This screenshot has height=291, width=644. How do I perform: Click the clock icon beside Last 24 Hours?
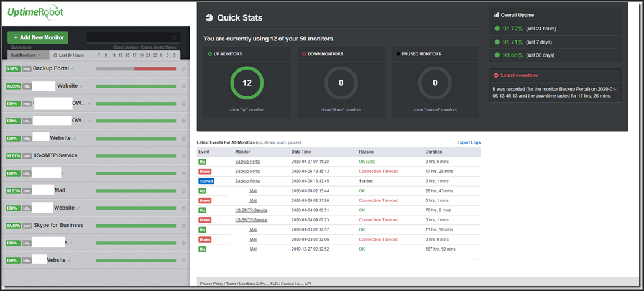point(55,55)
